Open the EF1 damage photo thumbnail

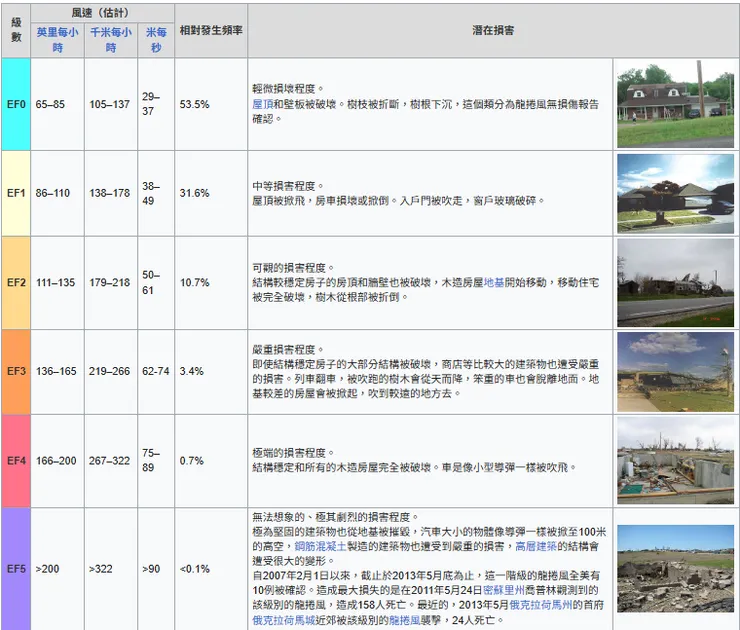(675, 193)
